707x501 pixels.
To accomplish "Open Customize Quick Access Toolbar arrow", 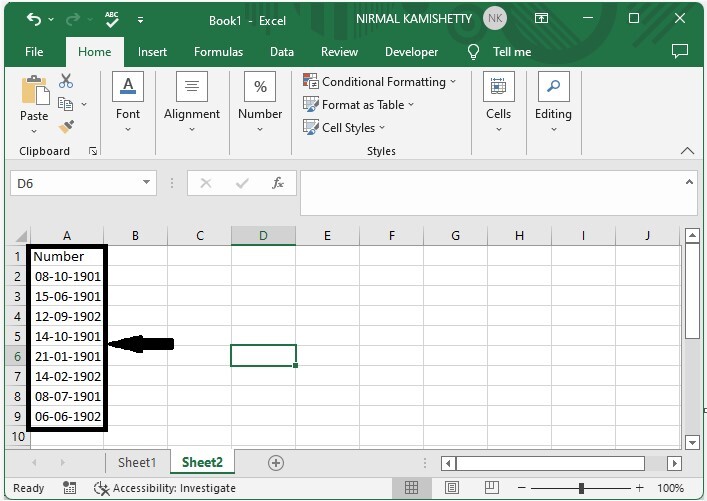I will coord(140,20).
